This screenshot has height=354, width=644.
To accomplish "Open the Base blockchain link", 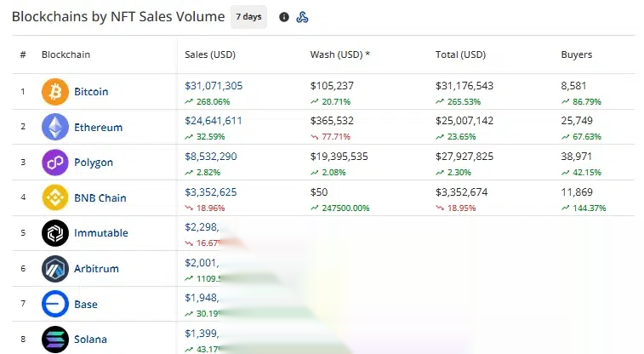I will coord(85,305).
